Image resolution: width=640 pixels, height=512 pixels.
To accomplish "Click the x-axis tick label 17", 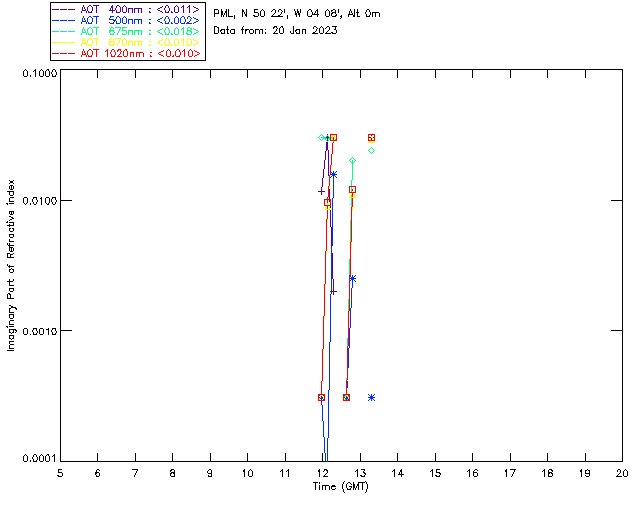I will (510, 473).
